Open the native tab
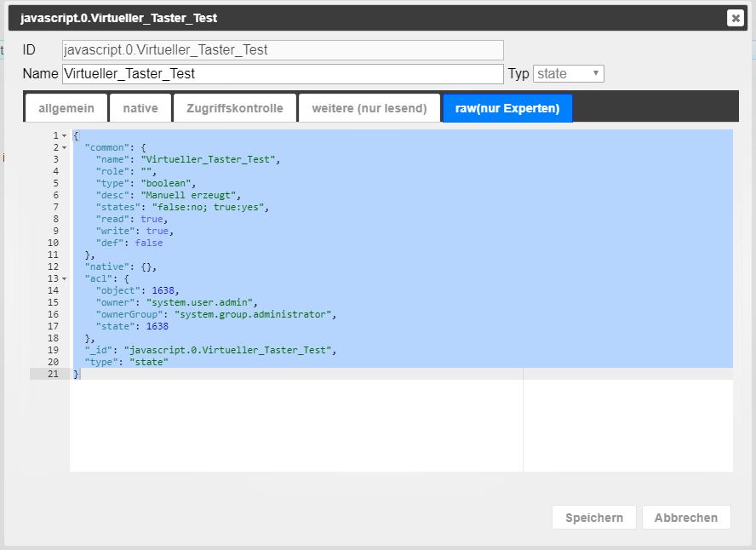 (140, 109)
